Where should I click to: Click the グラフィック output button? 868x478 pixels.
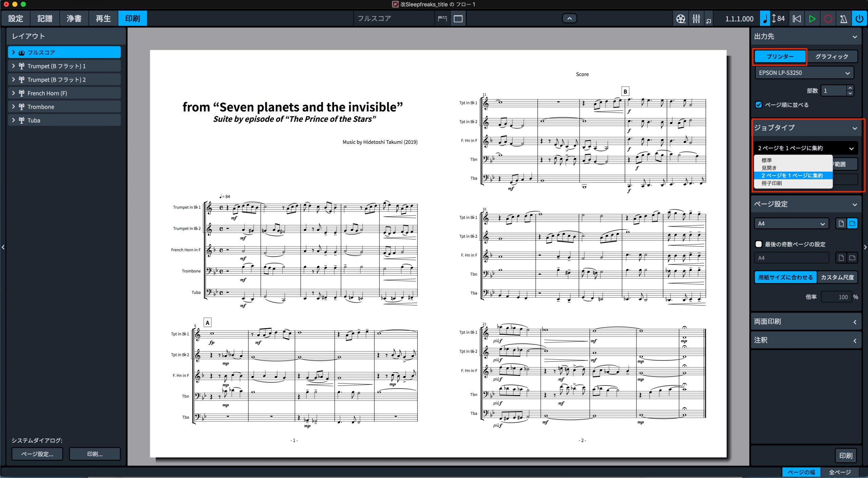coord(832,56)
